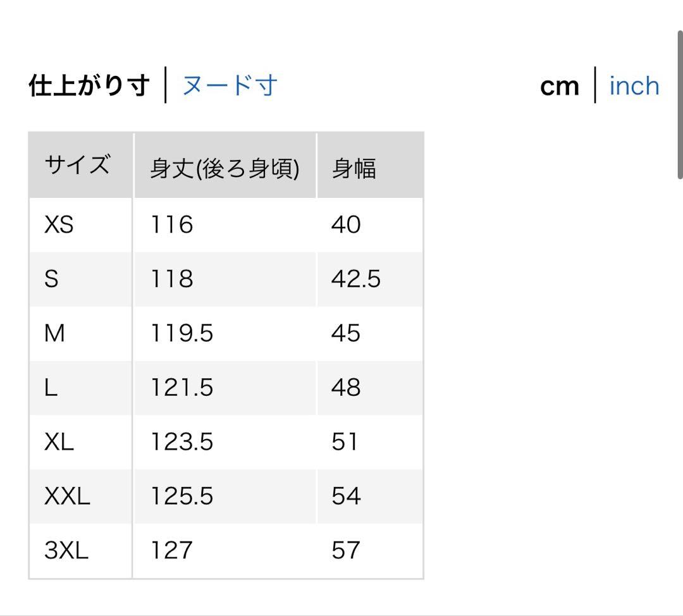Click the 身幅 column header
The height and width of the screenshot is (616, 683).
click(x=354, y=169)
